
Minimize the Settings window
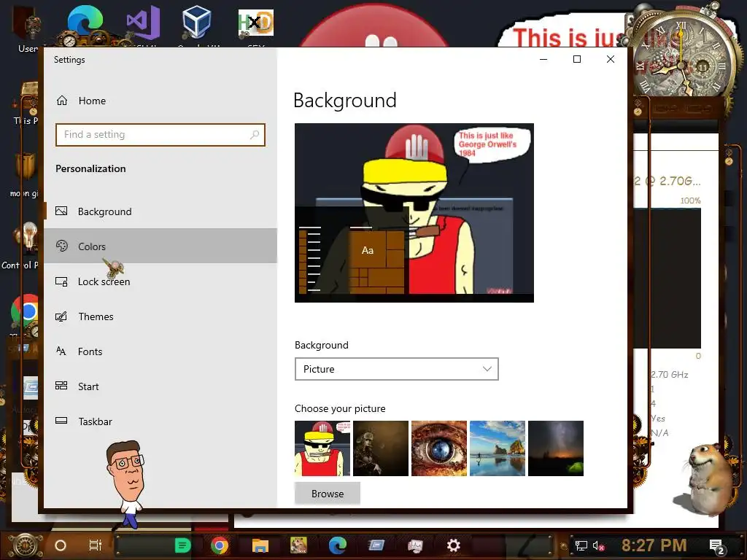pos(543,59)
